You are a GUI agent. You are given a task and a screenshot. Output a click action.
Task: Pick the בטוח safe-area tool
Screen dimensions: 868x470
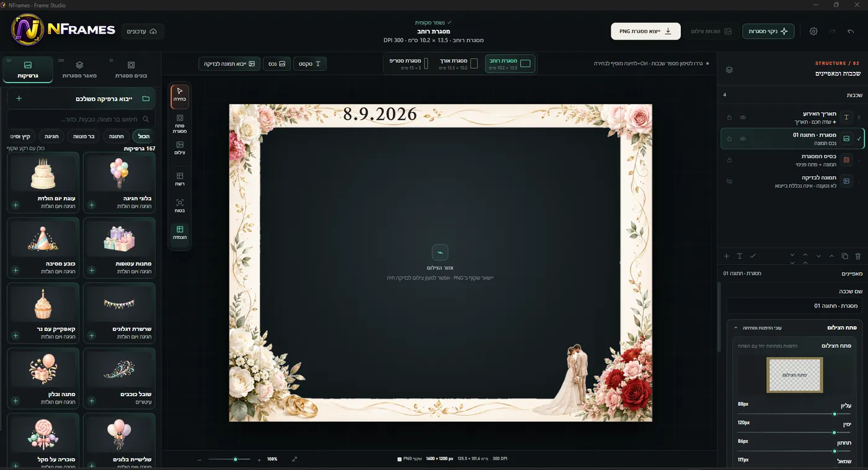pos(180,206)
